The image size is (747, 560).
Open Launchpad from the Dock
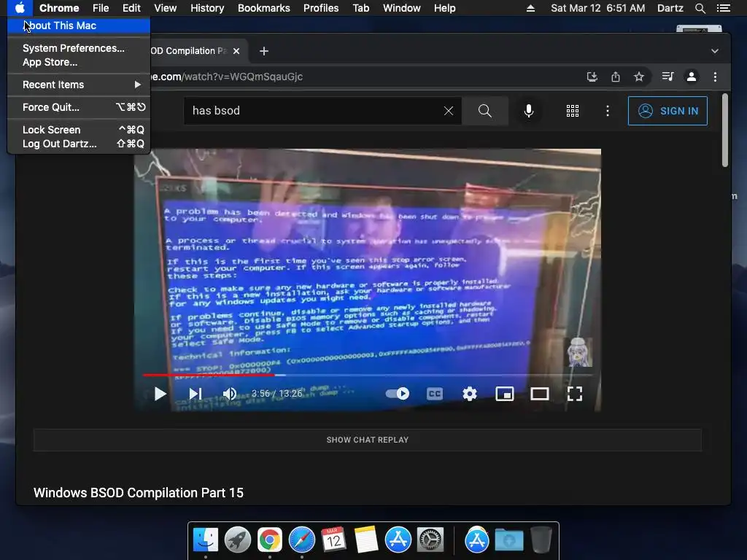pyautogui.click(x=238, y=540)
